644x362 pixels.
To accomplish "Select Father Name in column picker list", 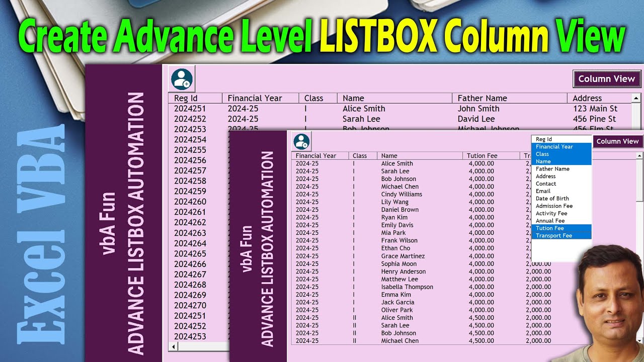I will (561, 169).
